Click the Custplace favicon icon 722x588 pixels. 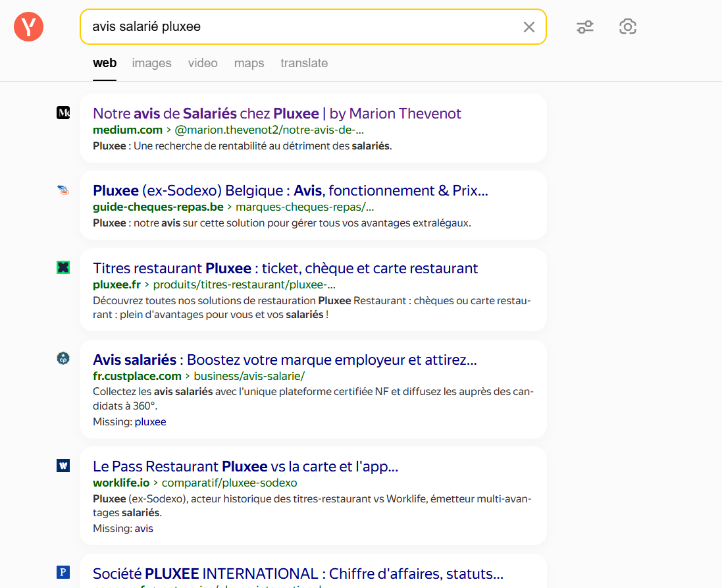(x=63, y=358)
